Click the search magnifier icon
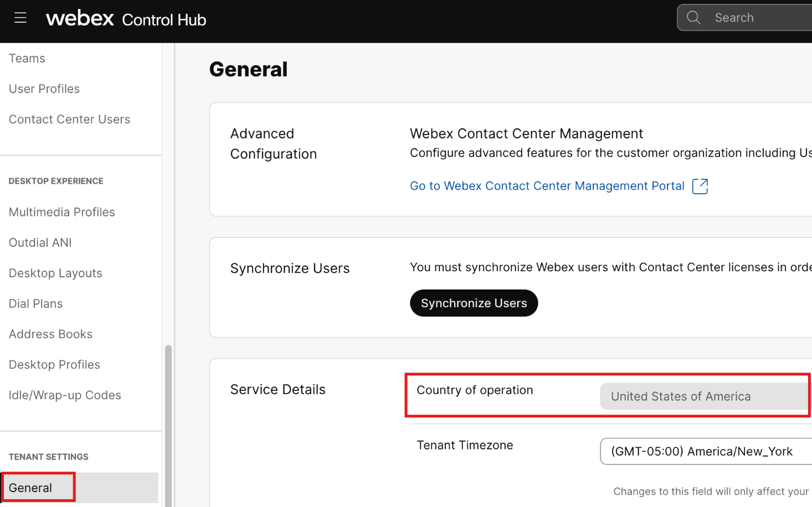812x507 pixels. point(693,18)
